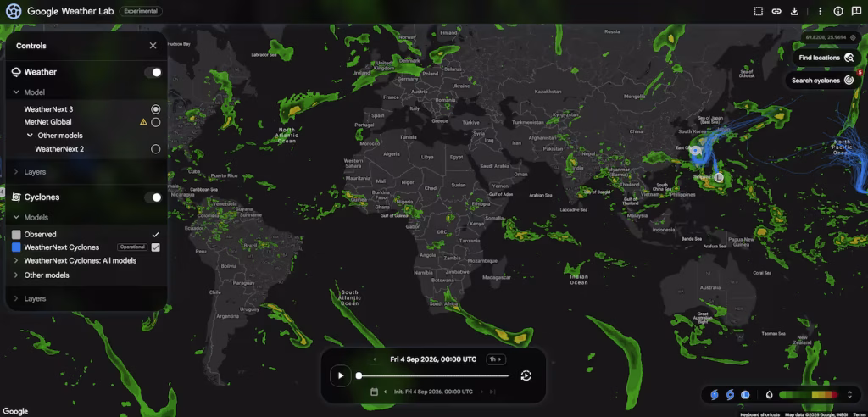Click the blue WeatherNext Cyclones color swatch
Image resolution: width=868 pixels, height=417 pixels.
coord(16,247)
